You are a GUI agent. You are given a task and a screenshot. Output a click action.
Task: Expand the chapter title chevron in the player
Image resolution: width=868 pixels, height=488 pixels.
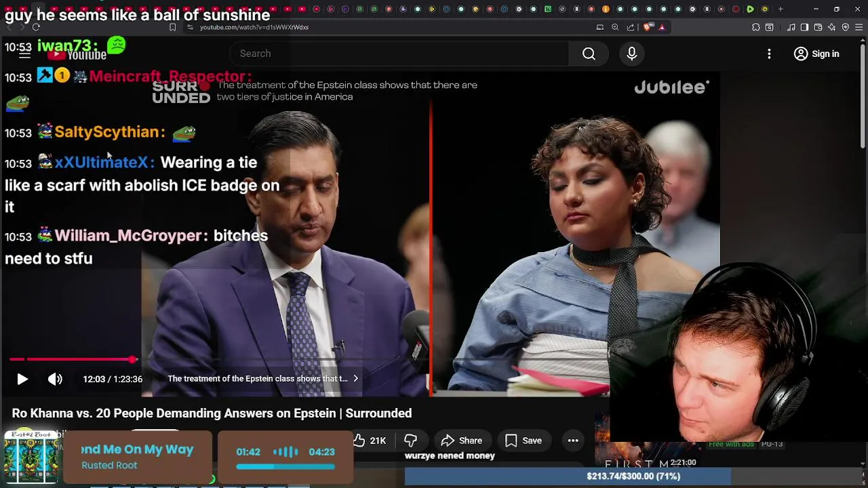[x=355, y=379]
